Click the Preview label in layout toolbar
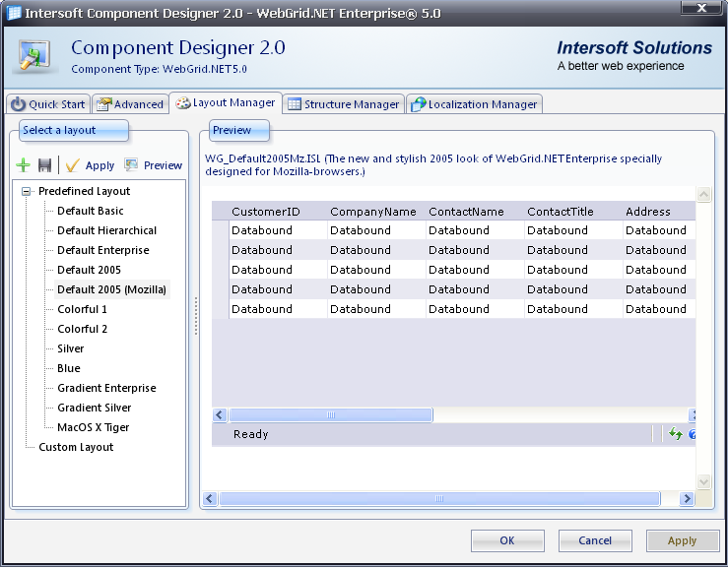This screenshot has height=568, width=728. [x=163, y=165]
